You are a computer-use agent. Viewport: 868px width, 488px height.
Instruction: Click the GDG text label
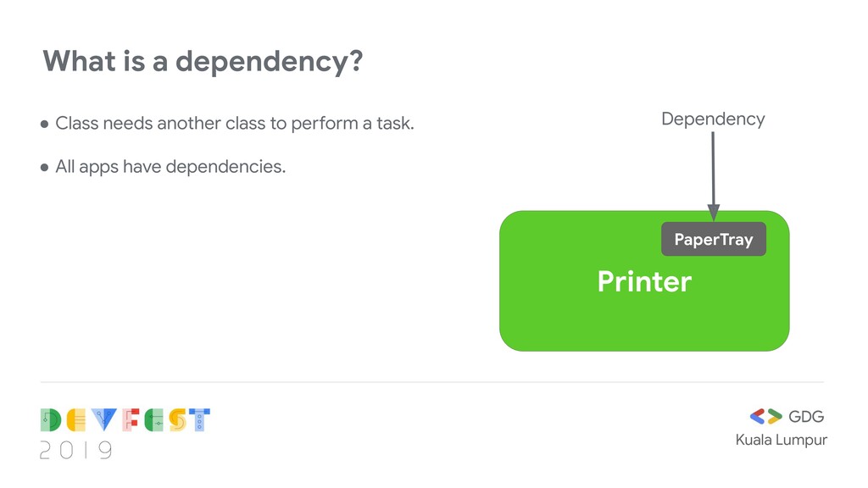click(806, 417)
